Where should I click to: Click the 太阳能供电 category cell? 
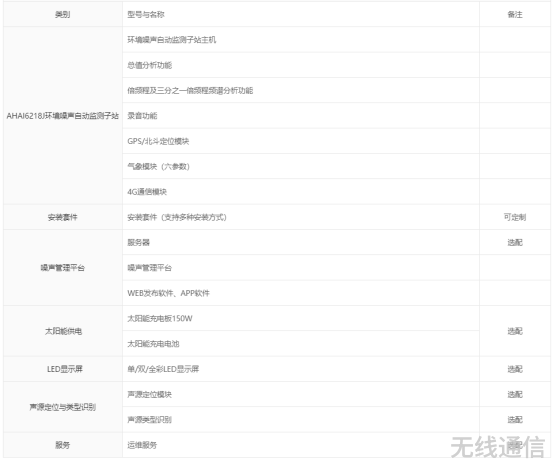(63, 331)
